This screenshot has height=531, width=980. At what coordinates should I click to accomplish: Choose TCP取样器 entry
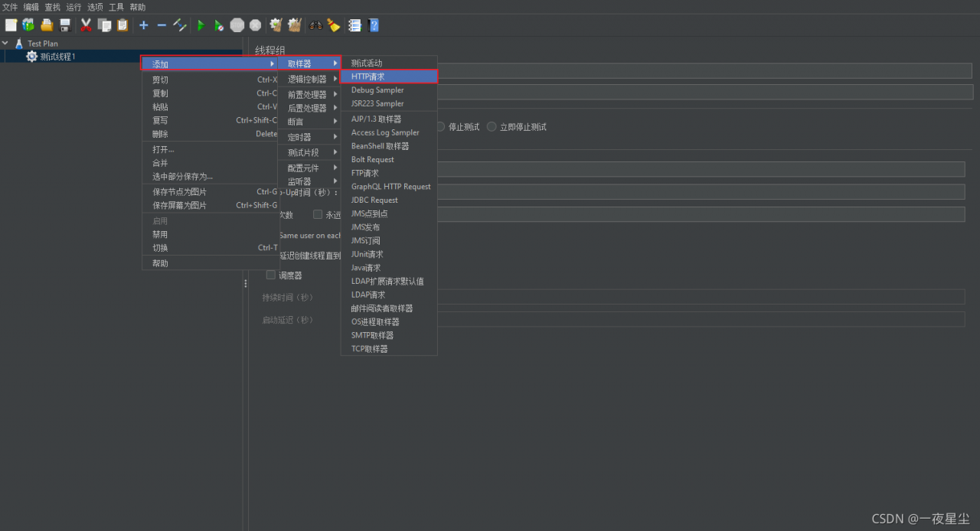tap(389, 349)
